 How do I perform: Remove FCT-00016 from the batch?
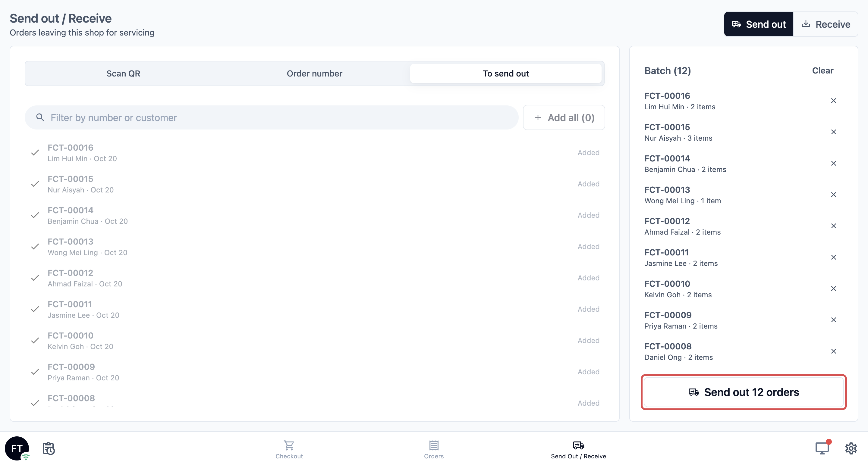point(833,101)
